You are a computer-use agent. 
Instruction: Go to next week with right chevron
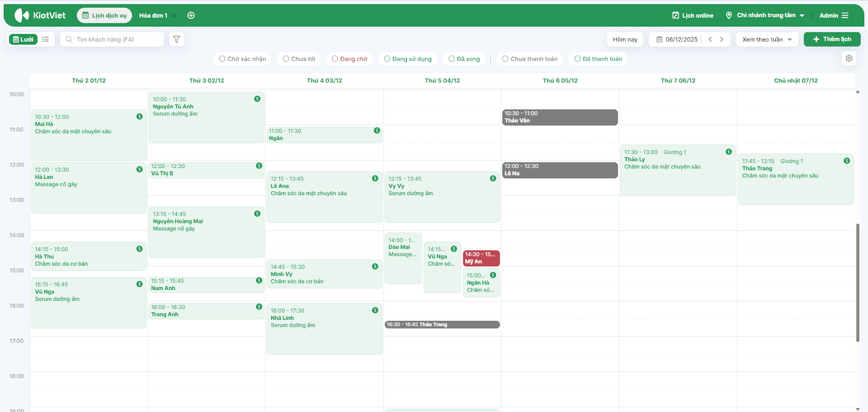tap(722, 40)
